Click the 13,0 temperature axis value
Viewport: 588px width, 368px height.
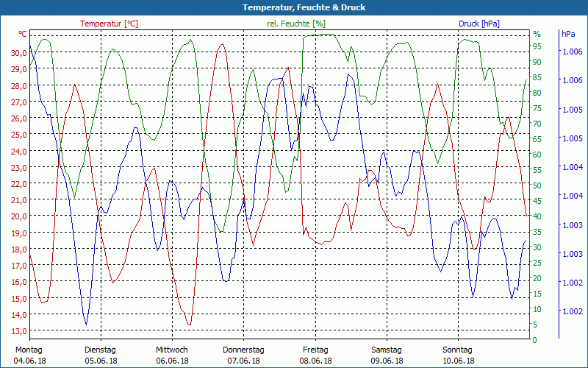coord(19,331)
